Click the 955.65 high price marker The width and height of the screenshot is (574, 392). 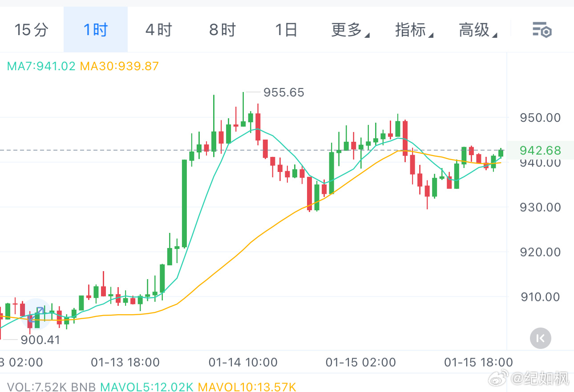click(283, 92)
